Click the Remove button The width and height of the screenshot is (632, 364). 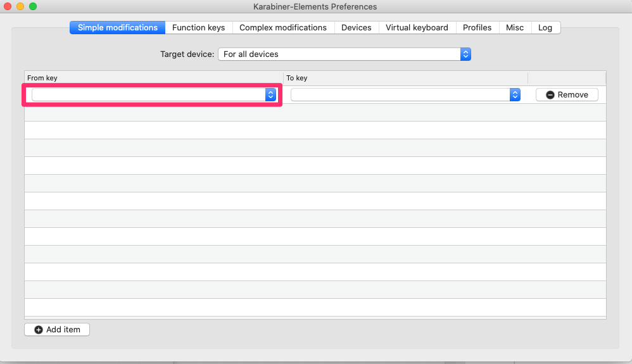click(567, 95)
